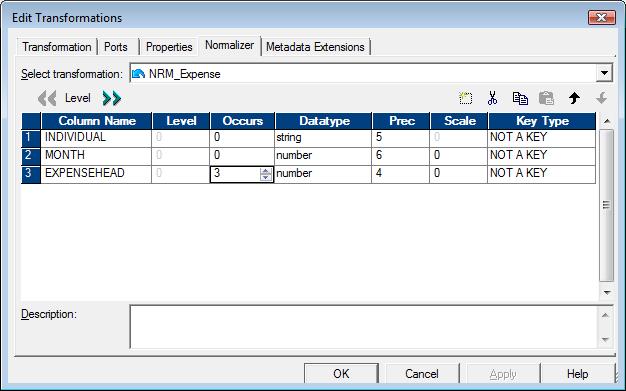Switch to the Ports tab
Image resolution: width=626 pixels, height=391 pixels.
116,47
